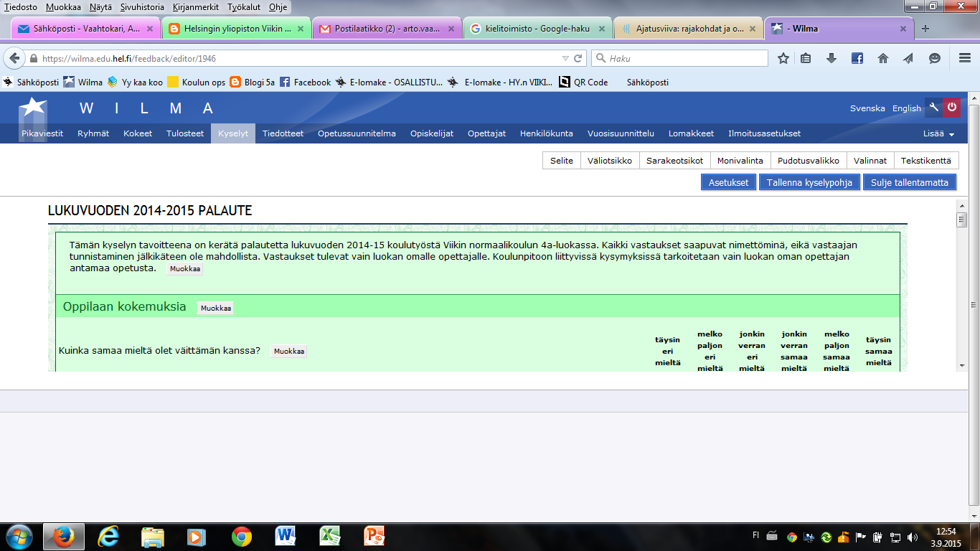Launch Google Chrome from taskbar

242,537
